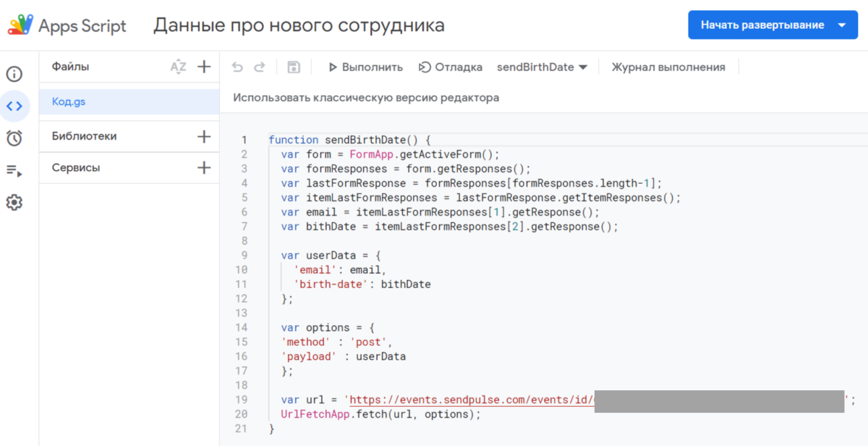Click "'method' : 'post'," code line
Screen dimensions: 868x446
(337, 342)
